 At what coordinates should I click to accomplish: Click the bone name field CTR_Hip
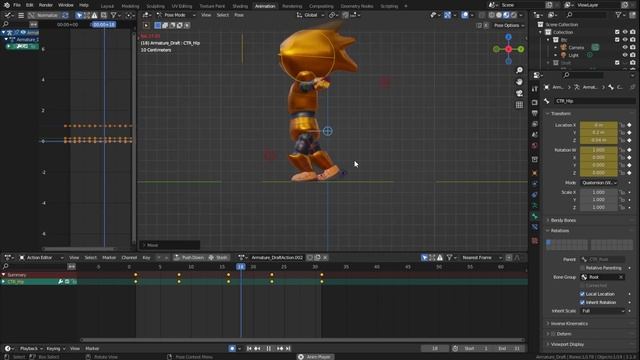click(594, 101)
